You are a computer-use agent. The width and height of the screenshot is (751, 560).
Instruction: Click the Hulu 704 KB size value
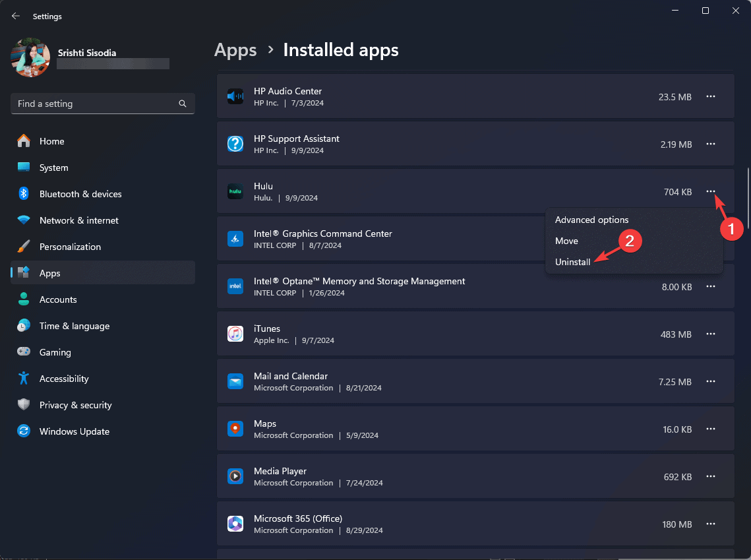(678, 192)
